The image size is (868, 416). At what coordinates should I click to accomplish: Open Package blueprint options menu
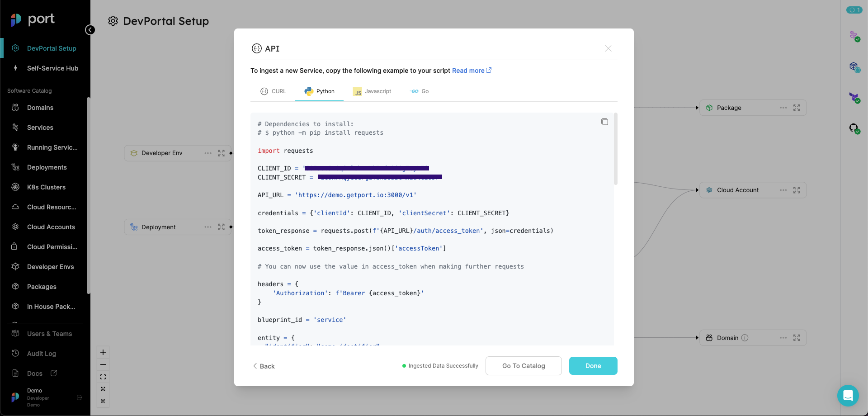(783, 108)
